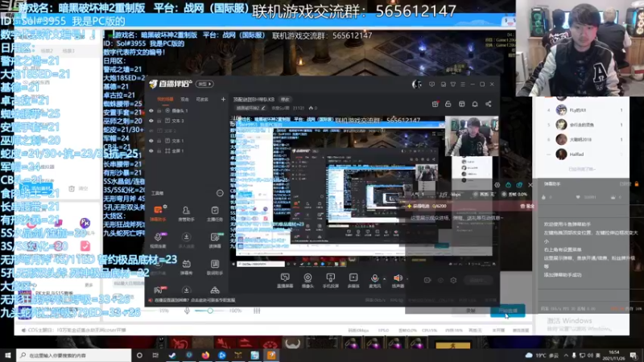Toggle visibility of 全屏 1 source
The height and width of the screenshot is (362, 644).
pos(151,151)
